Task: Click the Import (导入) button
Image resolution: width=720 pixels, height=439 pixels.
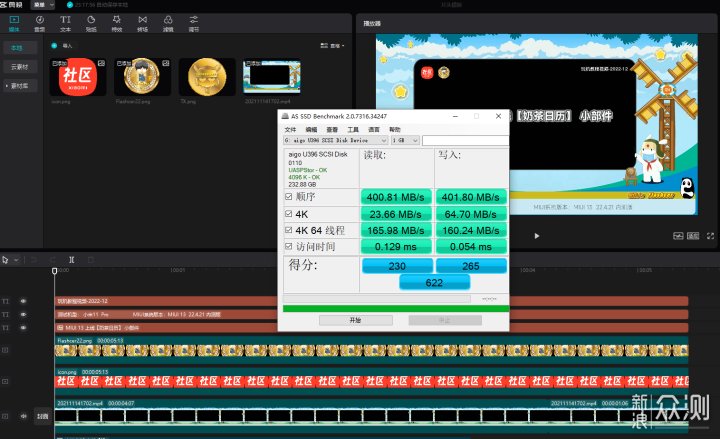Action: (62, 45)
